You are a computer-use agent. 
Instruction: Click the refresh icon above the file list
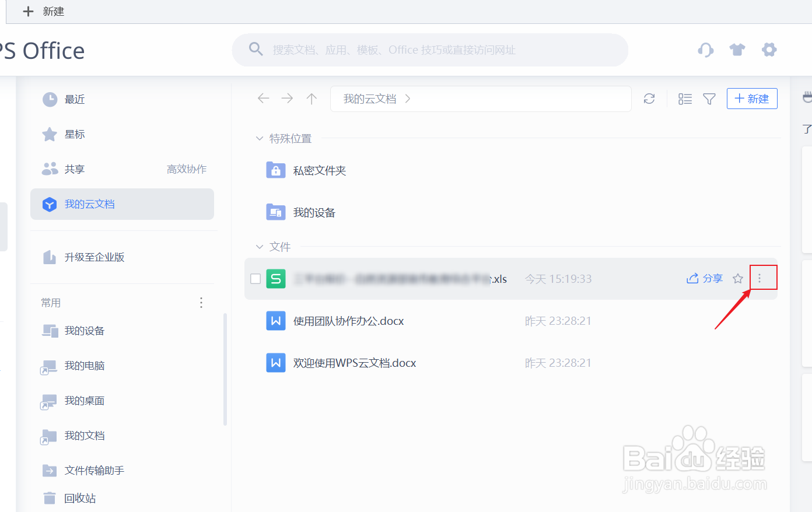pos(649,99)
